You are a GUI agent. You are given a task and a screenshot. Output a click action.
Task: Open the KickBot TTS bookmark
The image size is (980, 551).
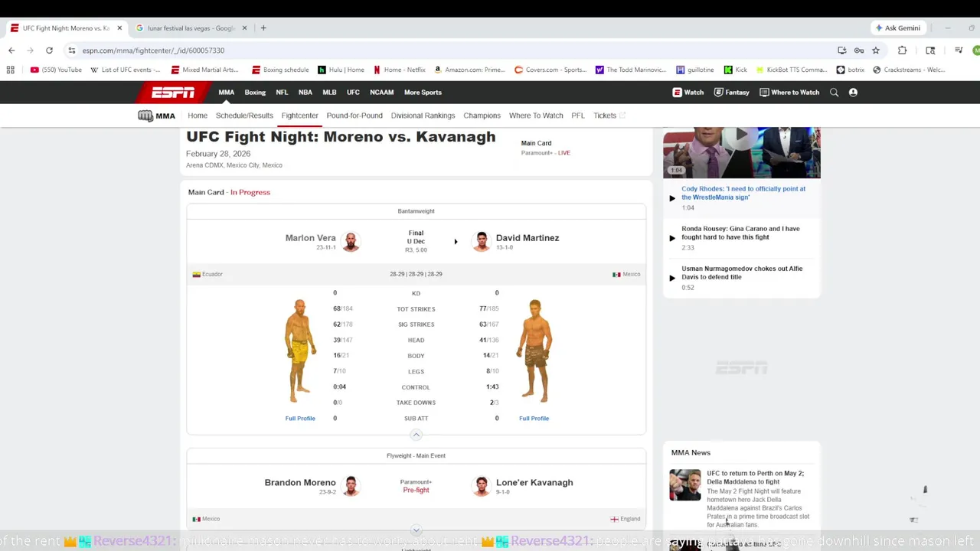[791, 70]
